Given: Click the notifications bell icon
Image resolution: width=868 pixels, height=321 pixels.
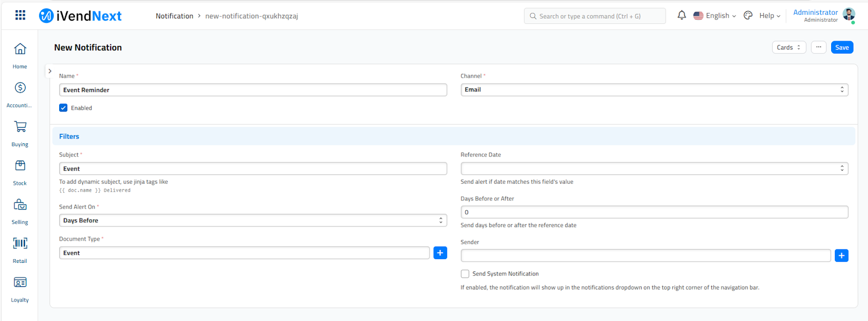Looking at the screenshot, I should click(681, 16).
